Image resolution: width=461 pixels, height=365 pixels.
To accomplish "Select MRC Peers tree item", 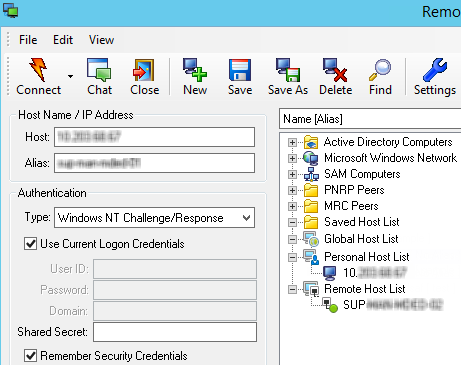I will pyautogui.click(x=351, y=206).
